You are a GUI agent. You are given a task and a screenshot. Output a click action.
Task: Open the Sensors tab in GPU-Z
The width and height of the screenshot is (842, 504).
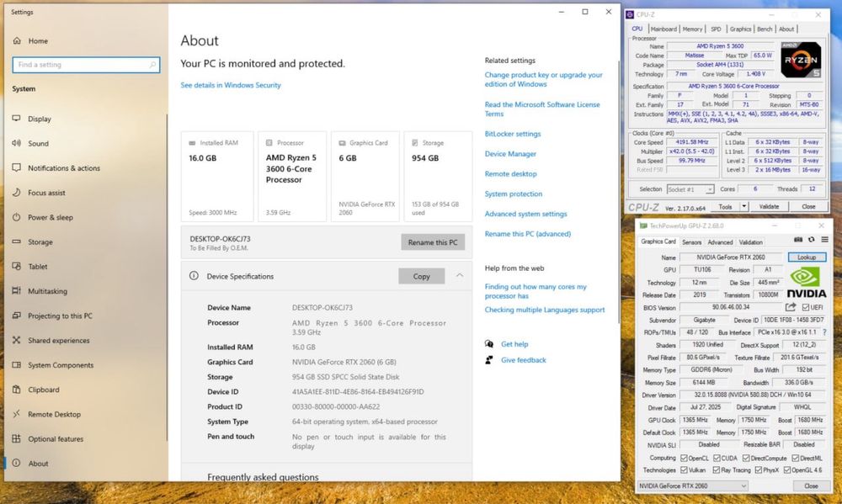pyautogui.click(x=691, y=242)
